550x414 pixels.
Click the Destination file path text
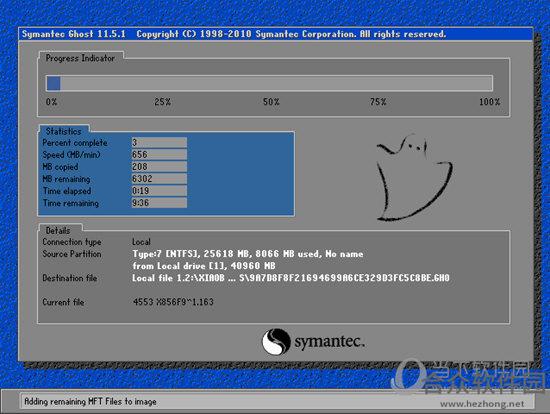point(291,278)
